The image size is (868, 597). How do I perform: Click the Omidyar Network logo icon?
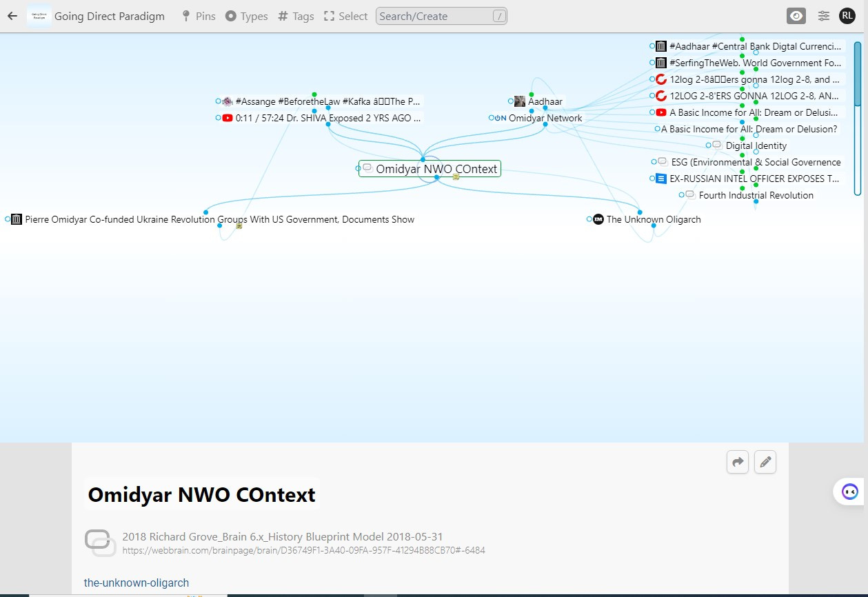point(501,118)
